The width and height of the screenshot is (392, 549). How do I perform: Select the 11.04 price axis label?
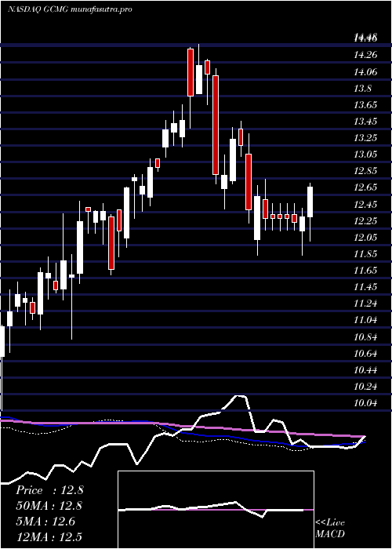[x=366, y=320]
